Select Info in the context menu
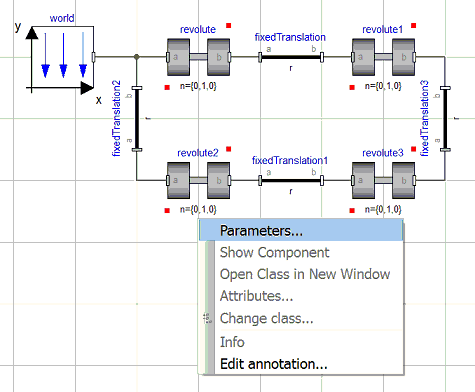The width and height of the screenshot is (475, 392). (x=232, y=342)
